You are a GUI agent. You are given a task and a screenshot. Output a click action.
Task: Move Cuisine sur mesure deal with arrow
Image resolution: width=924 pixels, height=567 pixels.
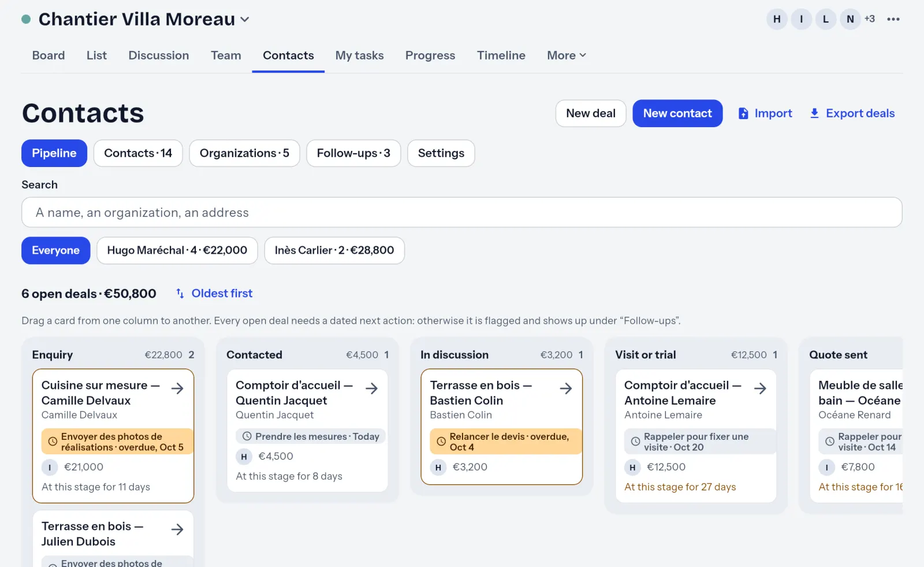click(177, 388)
